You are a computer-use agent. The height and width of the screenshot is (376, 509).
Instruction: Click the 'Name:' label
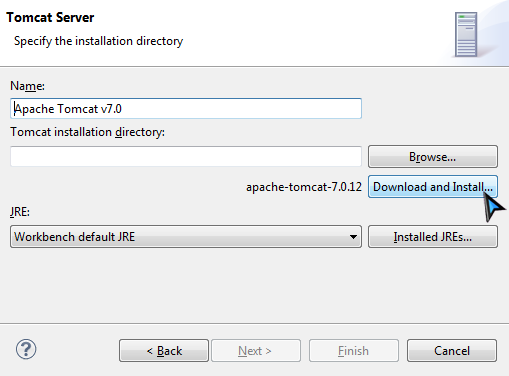tap(27, 86)
